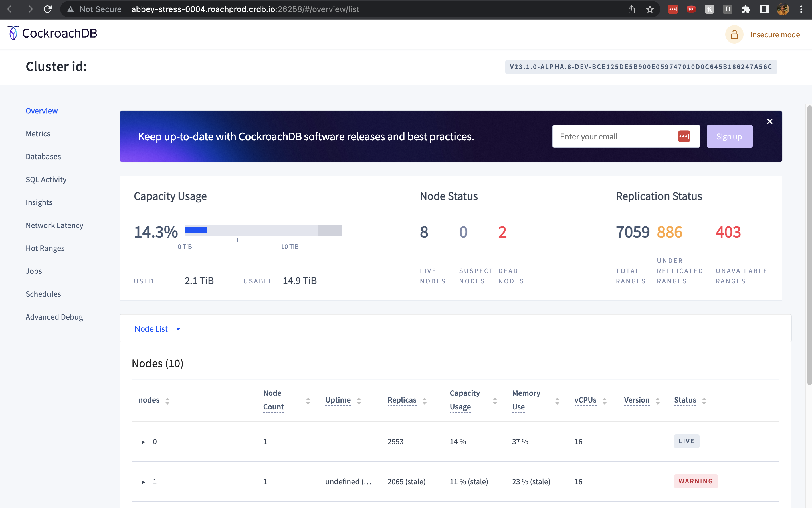Click the Enter your email field
The width and height of the screenshot is (812, 508).
tap(626, 136)
